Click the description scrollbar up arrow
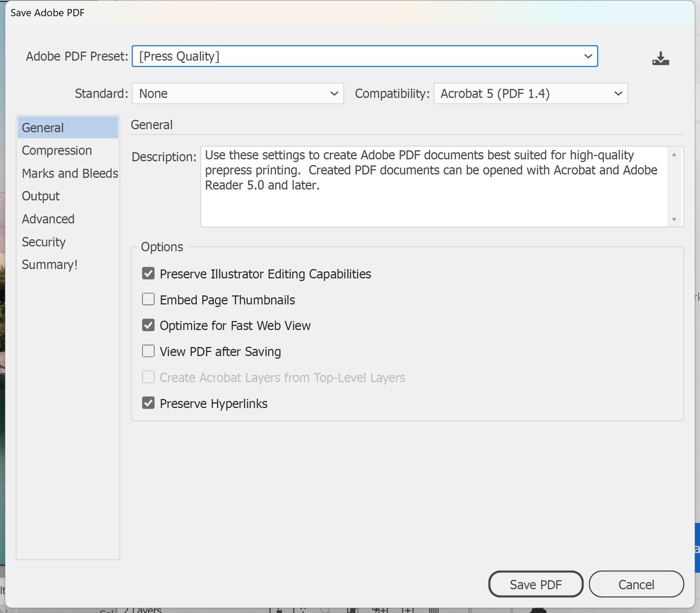The height and width of the screenshot is (613, 700). pos(674,154)
